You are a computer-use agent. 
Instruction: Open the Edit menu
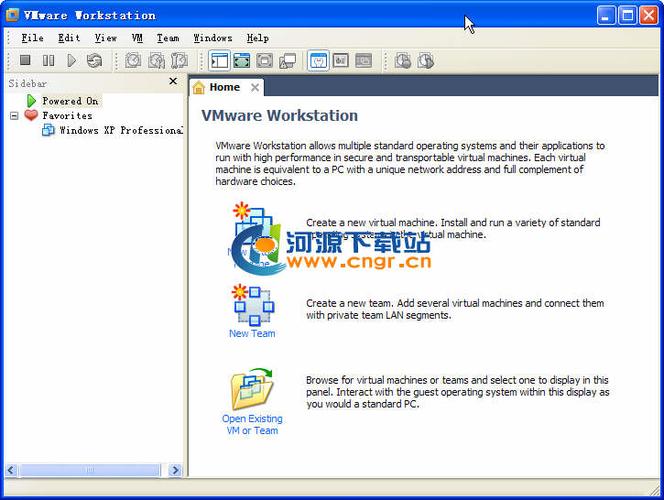pyautogui.click(x=69, y=38)
